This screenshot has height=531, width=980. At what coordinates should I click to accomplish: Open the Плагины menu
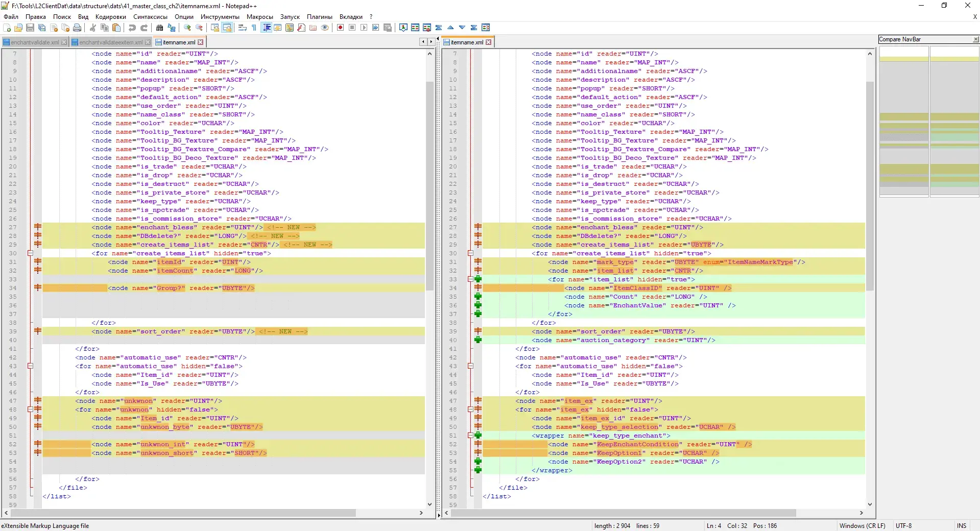point(320,17)
